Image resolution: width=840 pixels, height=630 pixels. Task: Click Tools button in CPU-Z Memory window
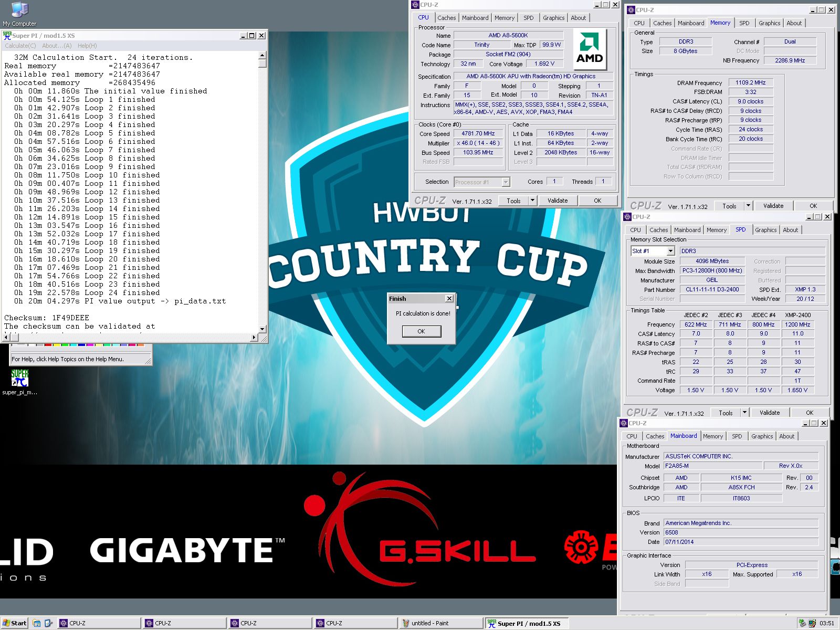tap(730, 206)
